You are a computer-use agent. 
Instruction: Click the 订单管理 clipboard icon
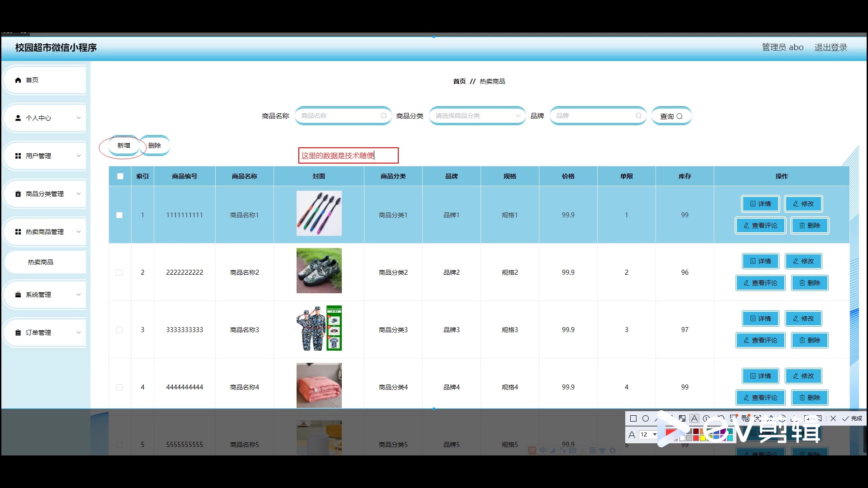click(18, 333)
